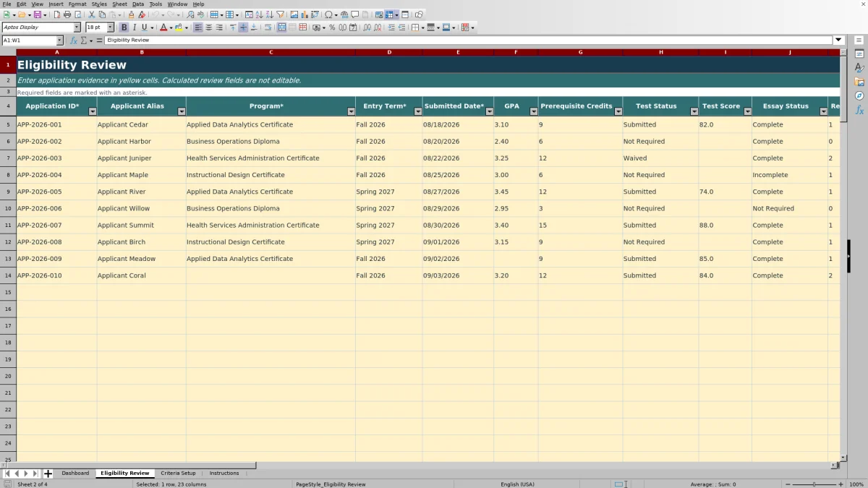
Task: Open the Applicant Alias filter dropdown
Action: pos(182,111)
